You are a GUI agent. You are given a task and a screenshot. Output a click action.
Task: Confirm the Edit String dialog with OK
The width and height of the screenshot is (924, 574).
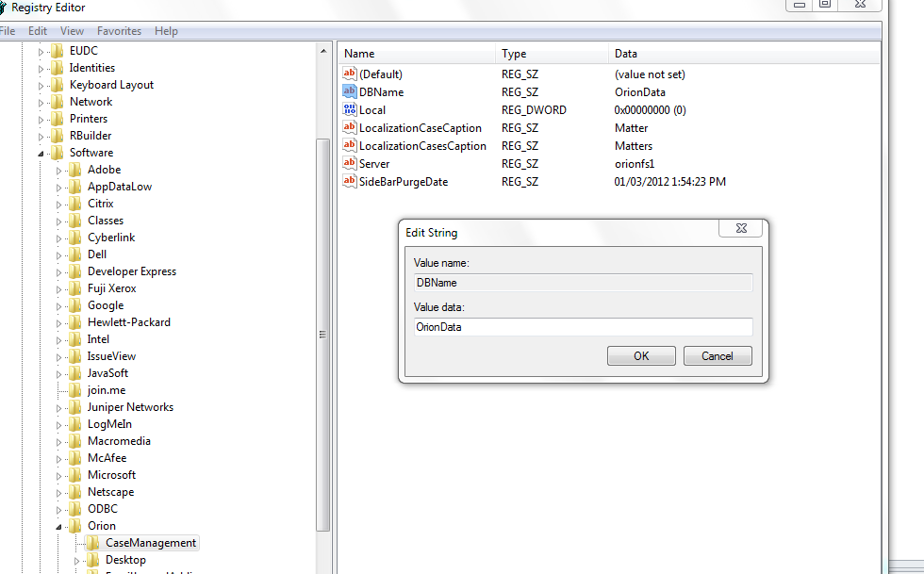click(641, 356)
